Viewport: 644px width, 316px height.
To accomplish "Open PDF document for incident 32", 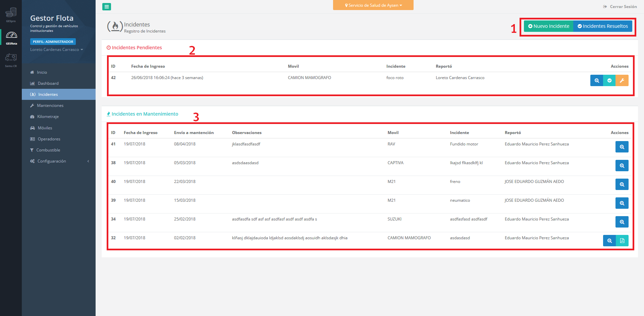I will click(622, 241).
